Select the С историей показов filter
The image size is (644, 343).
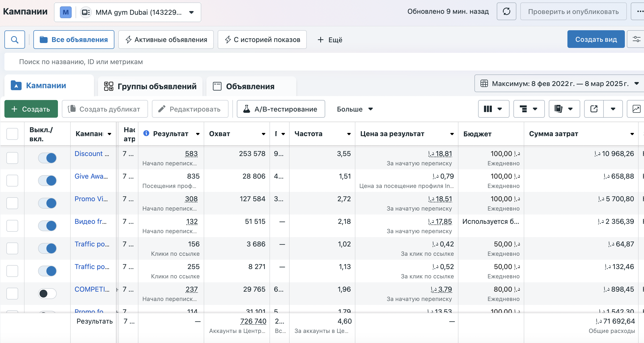pos(262,40)
